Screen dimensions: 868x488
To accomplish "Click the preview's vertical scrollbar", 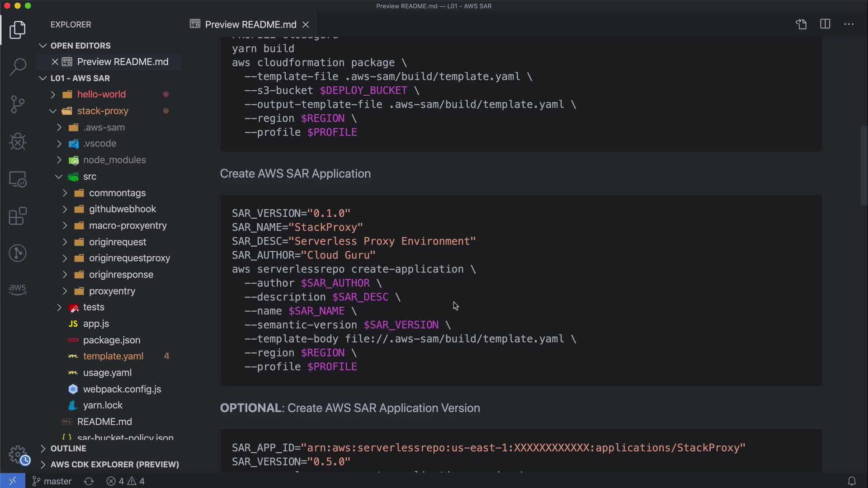I will pos(863,165).
